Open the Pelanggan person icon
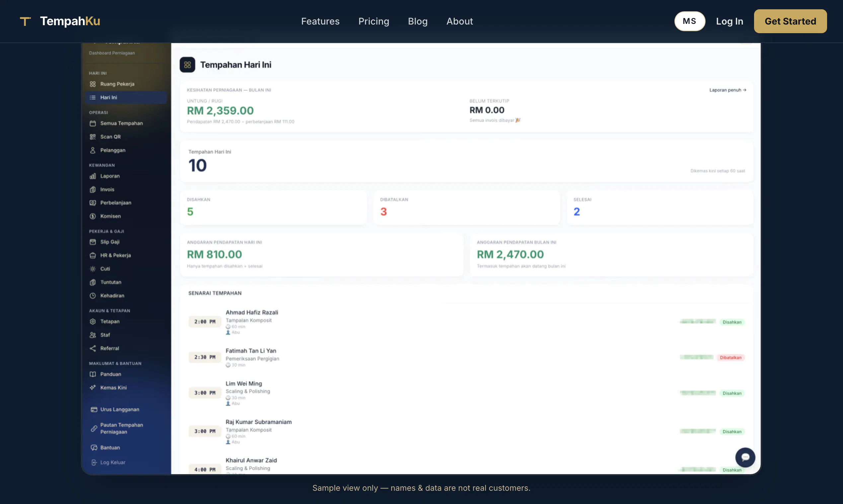Screen dimensions: 843x504 pos(93,150)
